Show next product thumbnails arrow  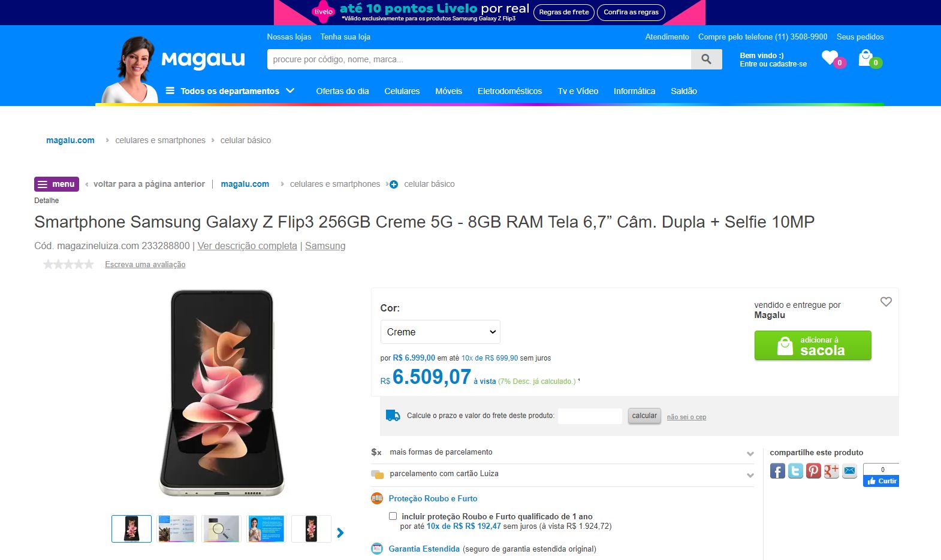click(340, 532)
